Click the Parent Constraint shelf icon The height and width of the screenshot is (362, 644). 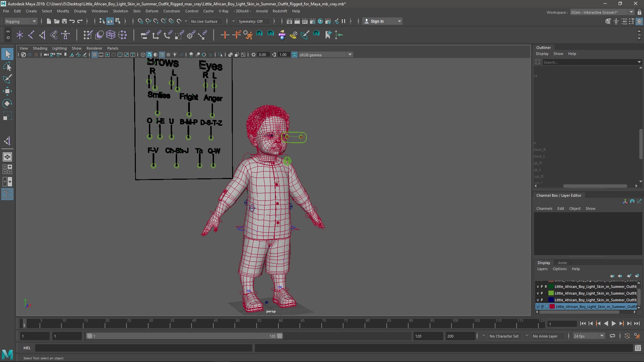145,35
